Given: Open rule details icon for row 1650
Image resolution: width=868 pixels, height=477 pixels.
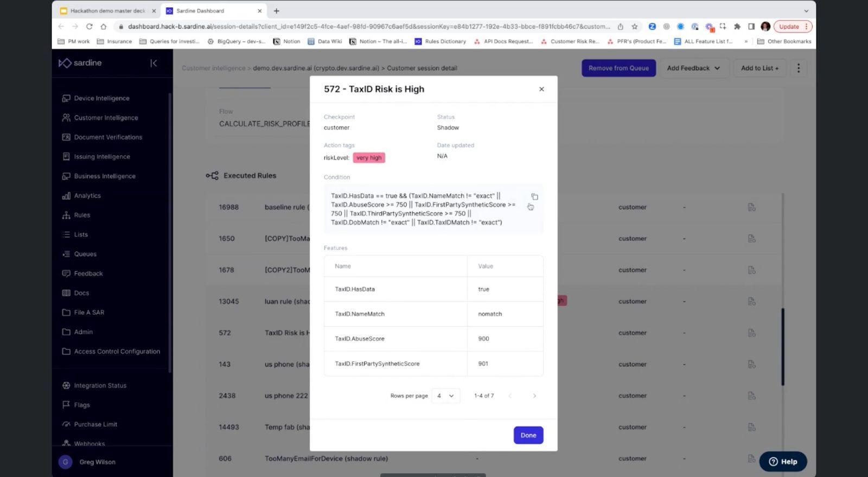Looking at the screenshot, I should coord(751,239).
